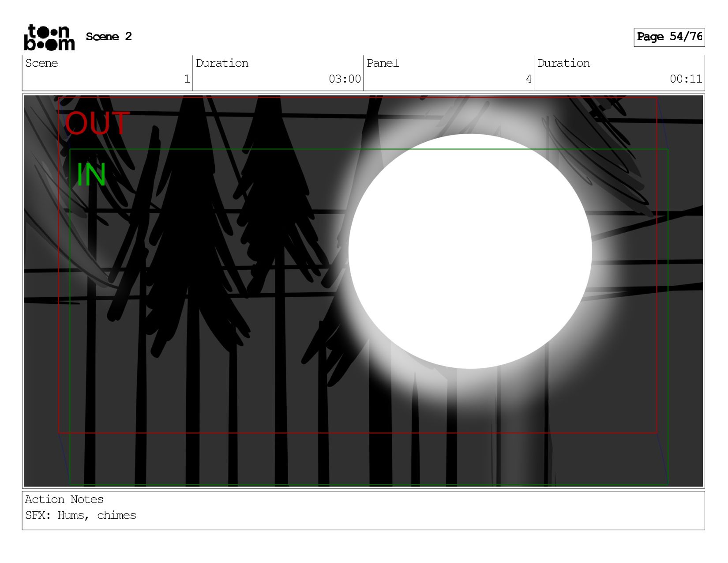This screenshot has height=563, width=728.
Task: Select the Scene cell showing 1
Action: pos(107,73)
